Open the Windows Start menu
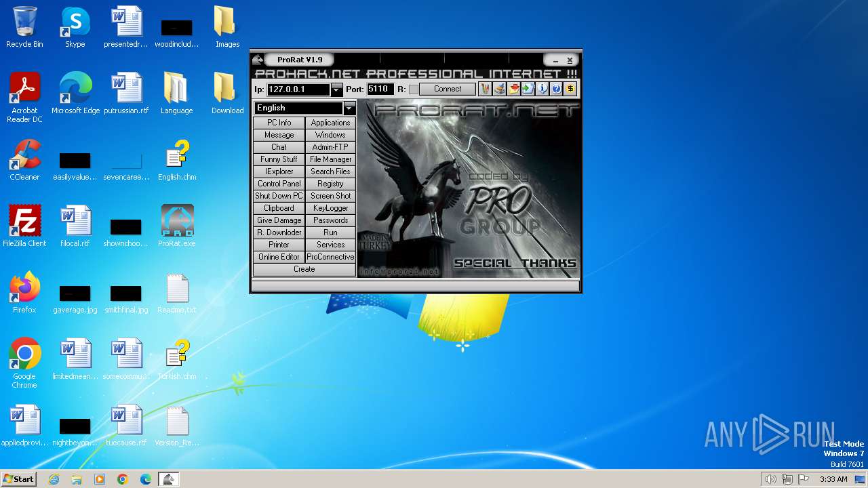 [x=19, y=479]
